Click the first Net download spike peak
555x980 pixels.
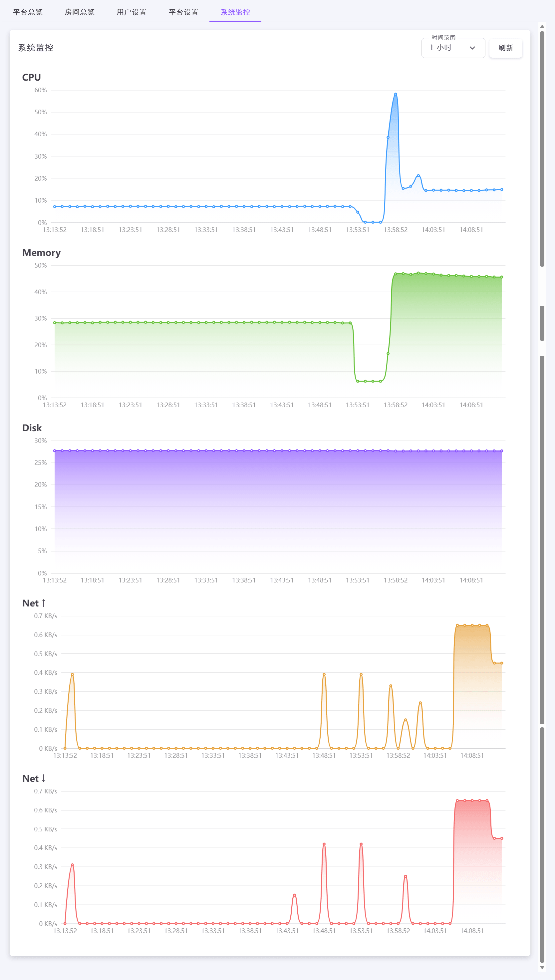[x=73, y=865]
